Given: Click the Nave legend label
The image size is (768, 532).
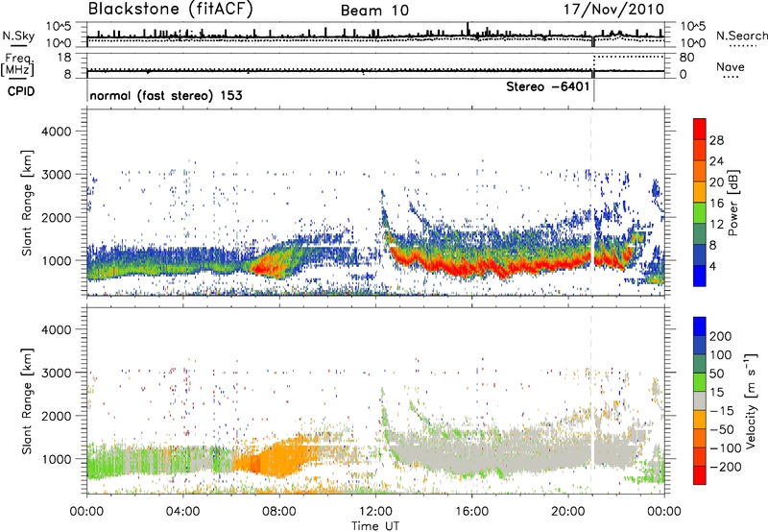Looking at the screenshot, I should (731, 66).
